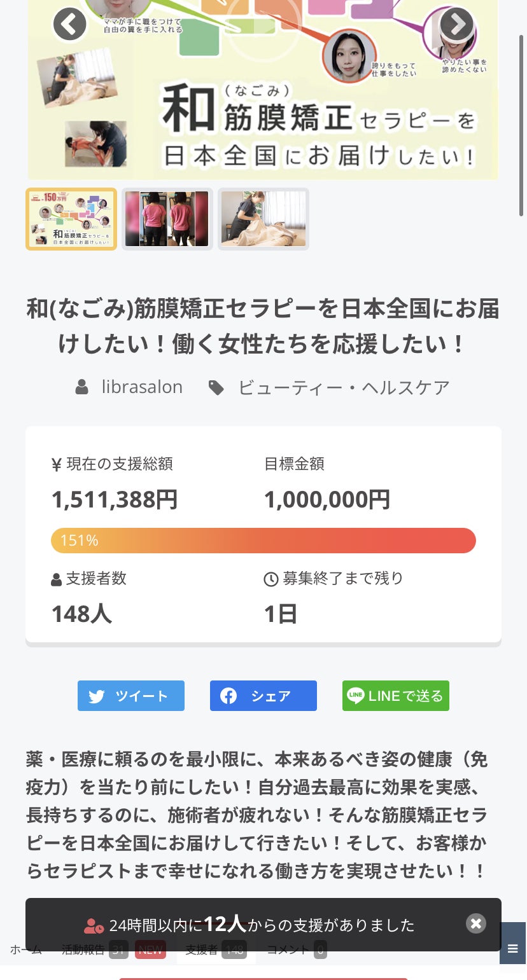
Task: Open the hamburger menu button
Action: (513, 949)
